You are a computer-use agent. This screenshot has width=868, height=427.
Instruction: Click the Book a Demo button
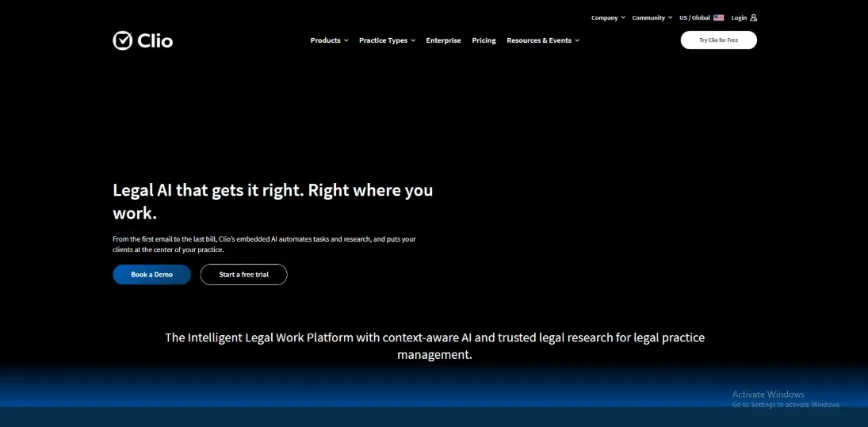click(x=151, y=274)
